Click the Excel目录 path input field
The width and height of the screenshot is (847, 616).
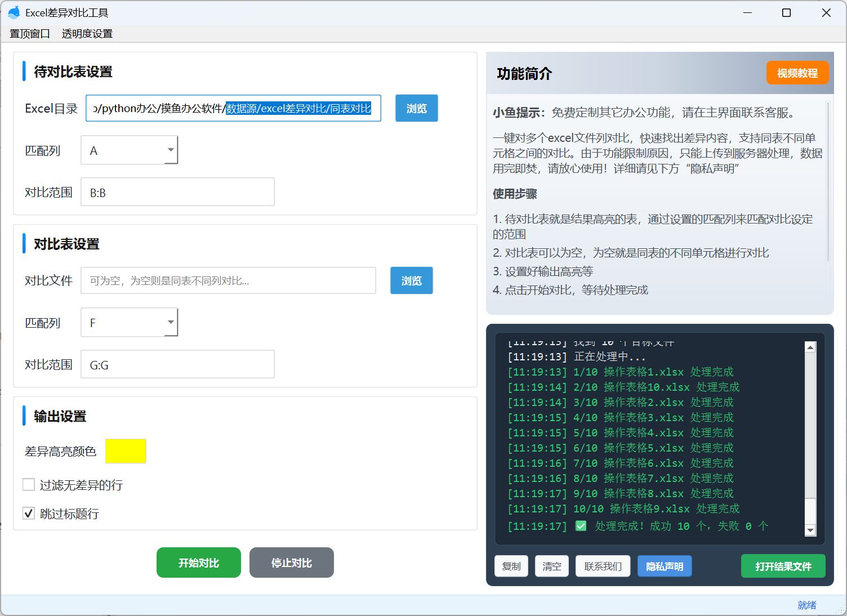[233, 108]
